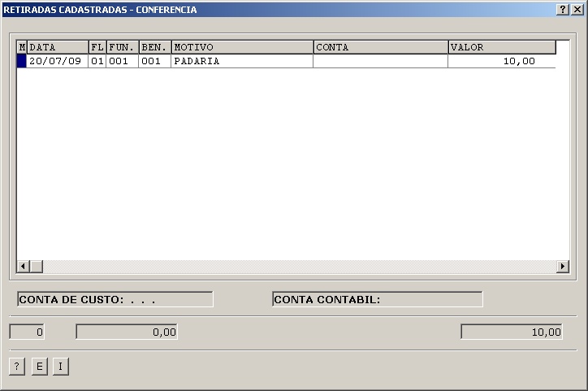
Task: Click the CONTA DE CUSTO field
Action: pos(115,299)
